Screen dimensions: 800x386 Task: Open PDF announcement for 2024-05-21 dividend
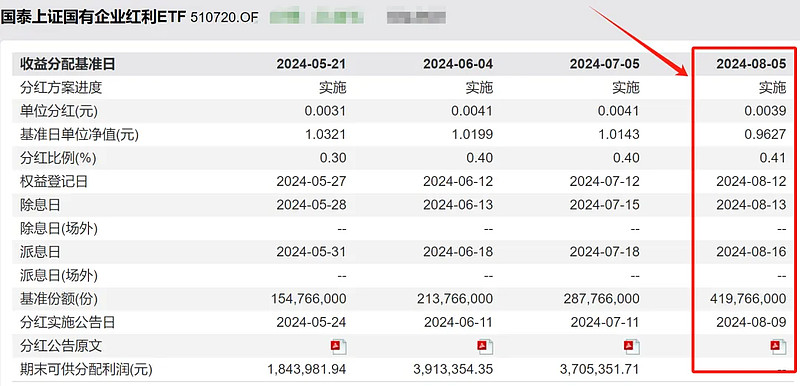[x=338, y=347]
